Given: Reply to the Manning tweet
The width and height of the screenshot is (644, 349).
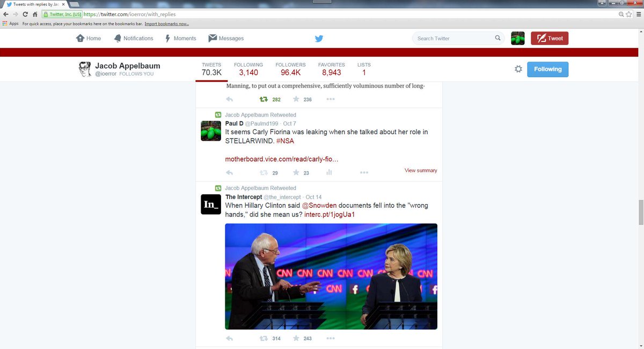Looking at the screenshot, I should (229, 99).
